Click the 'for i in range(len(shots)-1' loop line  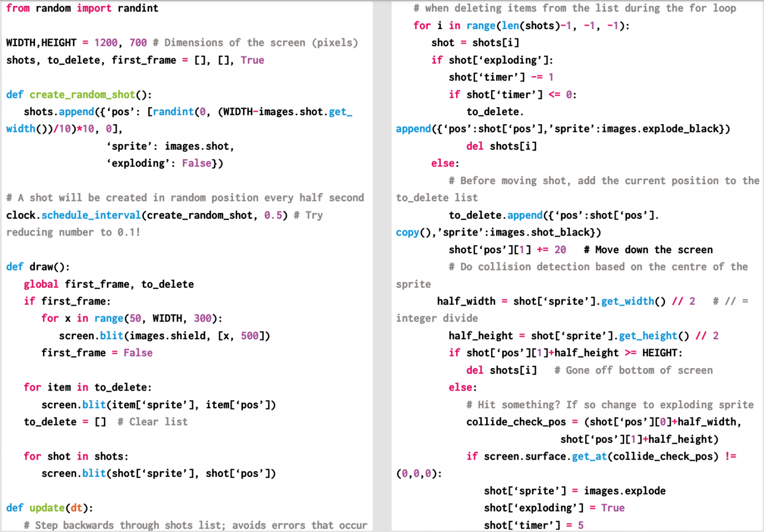click(x=521, y=26)
